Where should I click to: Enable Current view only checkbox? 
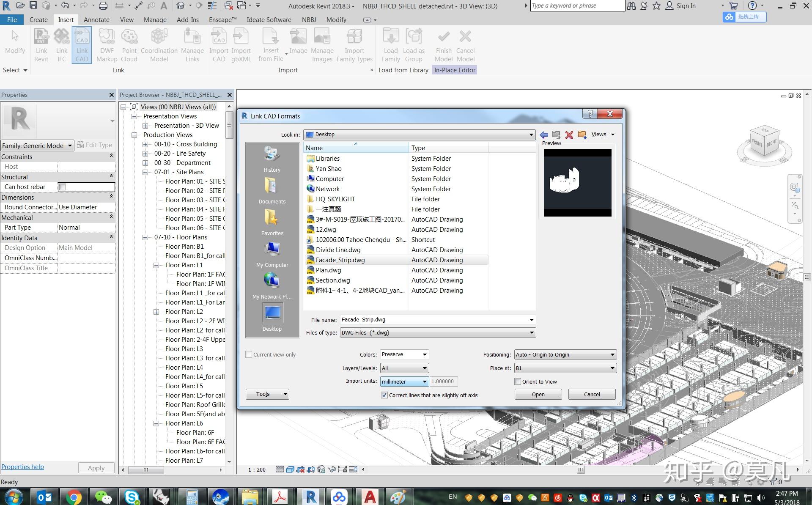click(x=249, y=355)
